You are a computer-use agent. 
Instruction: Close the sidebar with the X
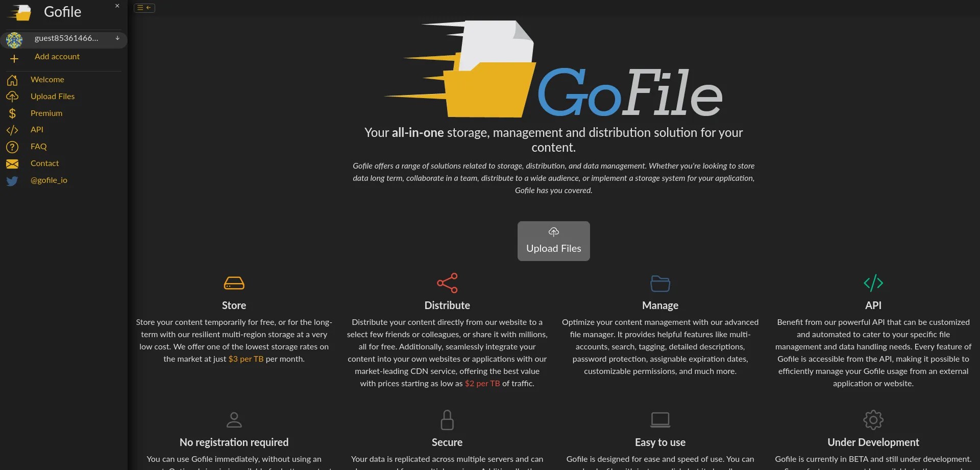[117, 6]
